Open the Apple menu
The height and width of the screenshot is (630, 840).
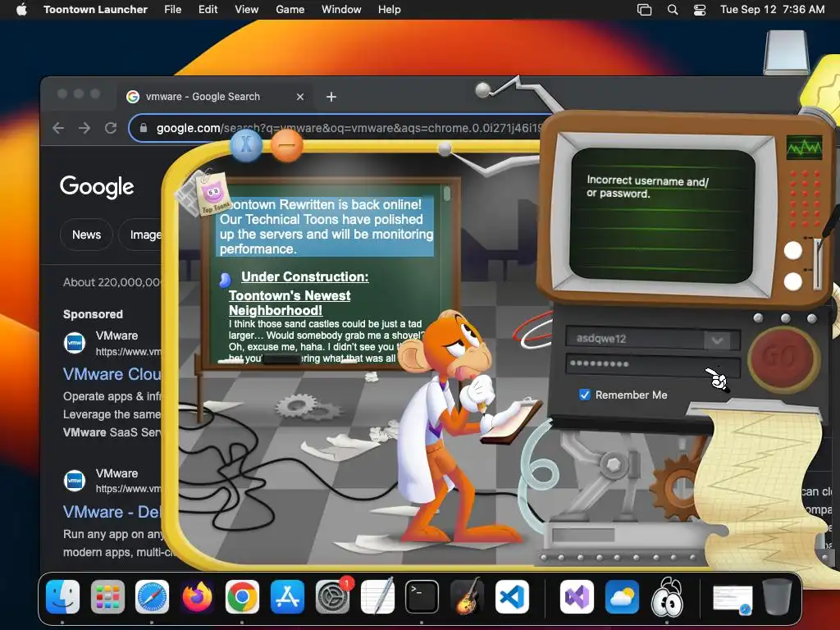coord(21,9)
